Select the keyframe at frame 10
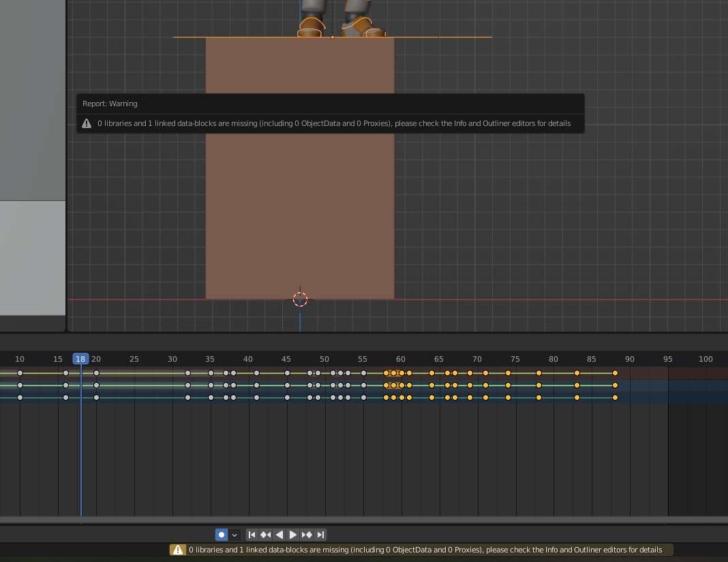 point(20,373)
